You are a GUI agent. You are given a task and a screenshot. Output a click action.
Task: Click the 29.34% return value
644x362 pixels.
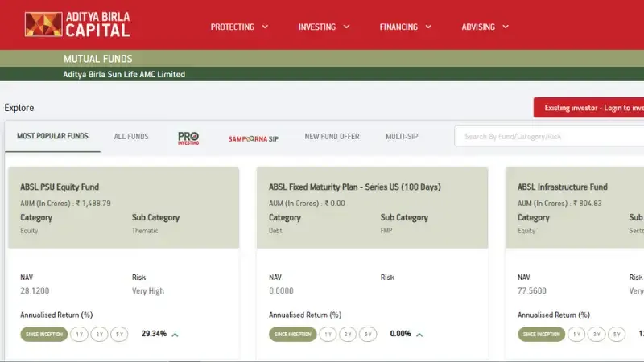click(154, 334)
